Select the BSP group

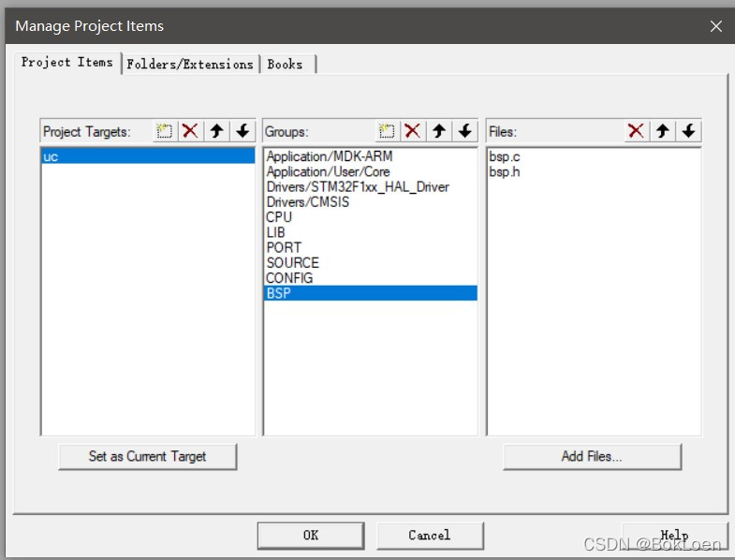click(371, 293)
